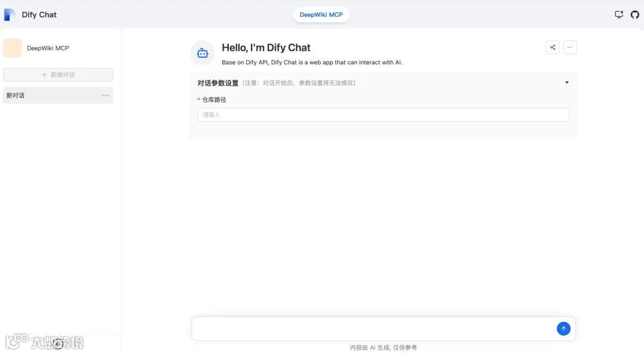
Task: Open the header ellipsis menu button
Action: tap(569, 47)
